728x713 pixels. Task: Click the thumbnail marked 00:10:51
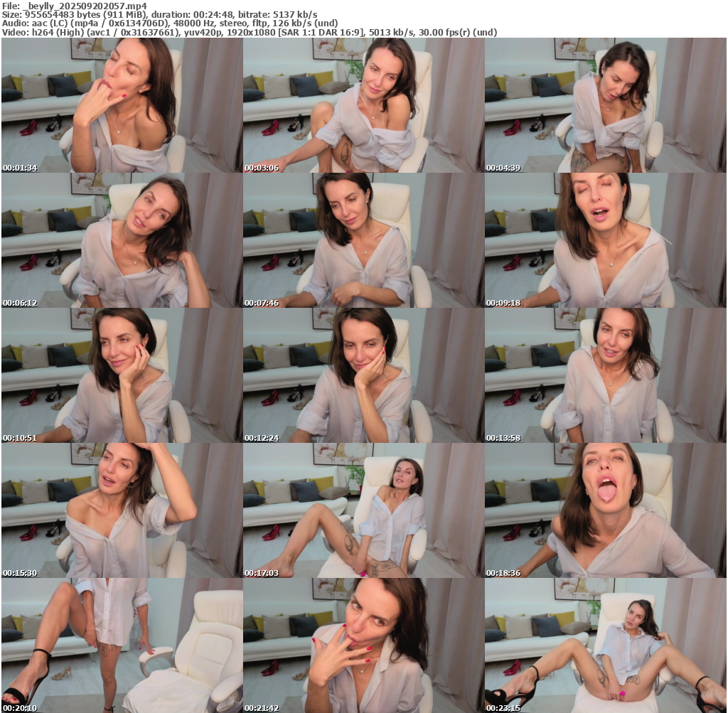coord(122,375)
